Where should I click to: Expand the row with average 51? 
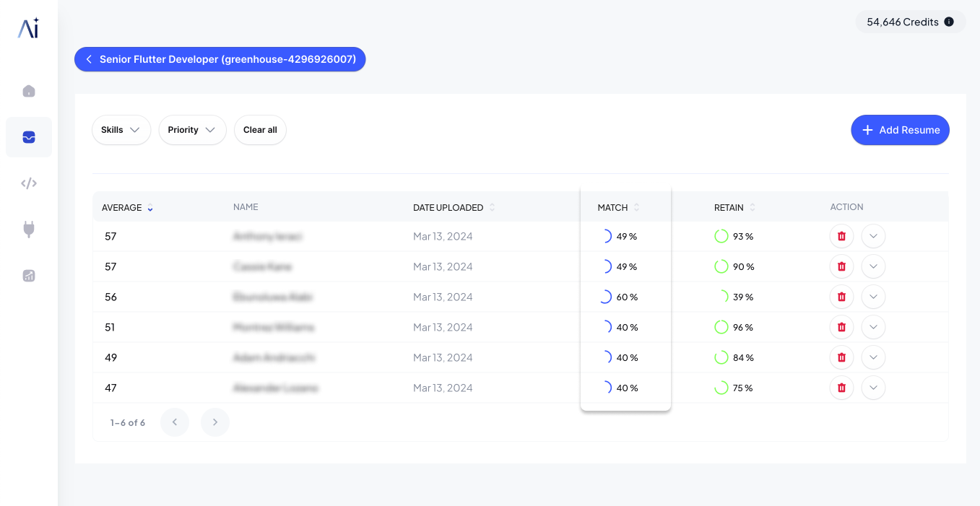[873, 327]
